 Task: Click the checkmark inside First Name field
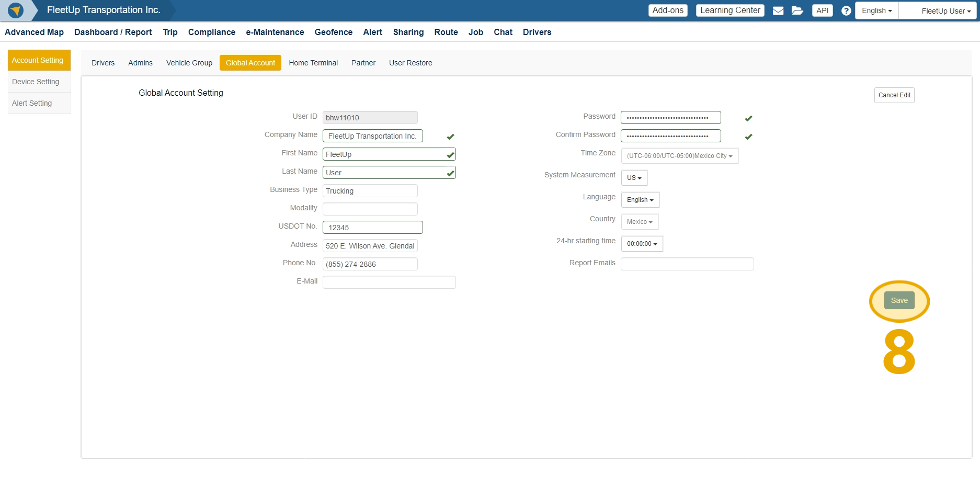pos(450,155)
